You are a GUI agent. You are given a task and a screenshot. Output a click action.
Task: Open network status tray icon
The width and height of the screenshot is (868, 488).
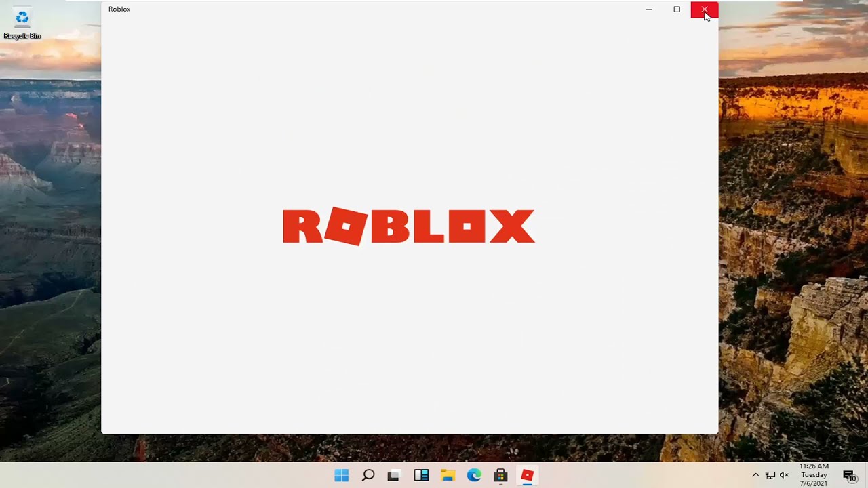tap(770, 475)
